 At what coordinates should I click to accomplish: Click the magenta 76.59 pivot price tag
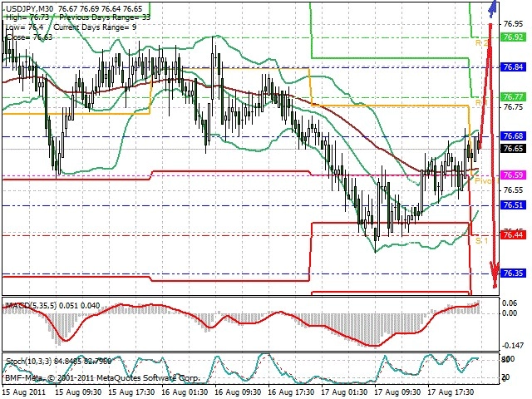(x=513, y=175)
